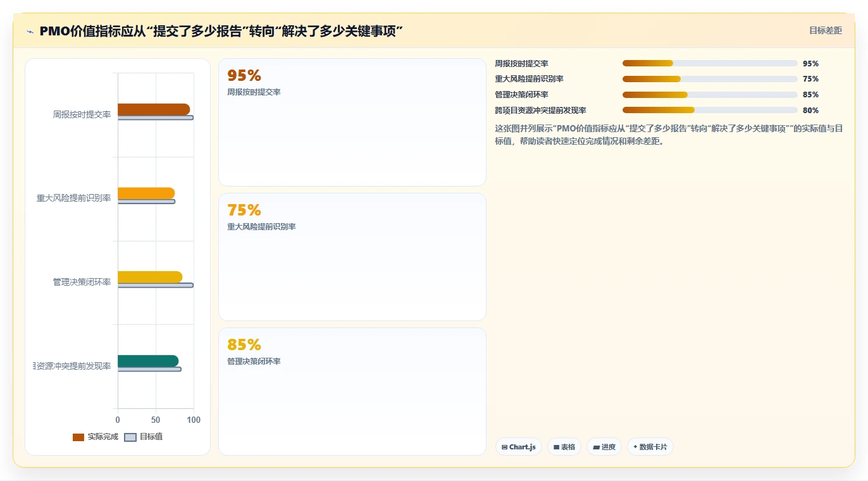This screenshot has width=868, height=481.
Task: Click the 100 tick on chart x-axis
Action: [x=194, y=420]
